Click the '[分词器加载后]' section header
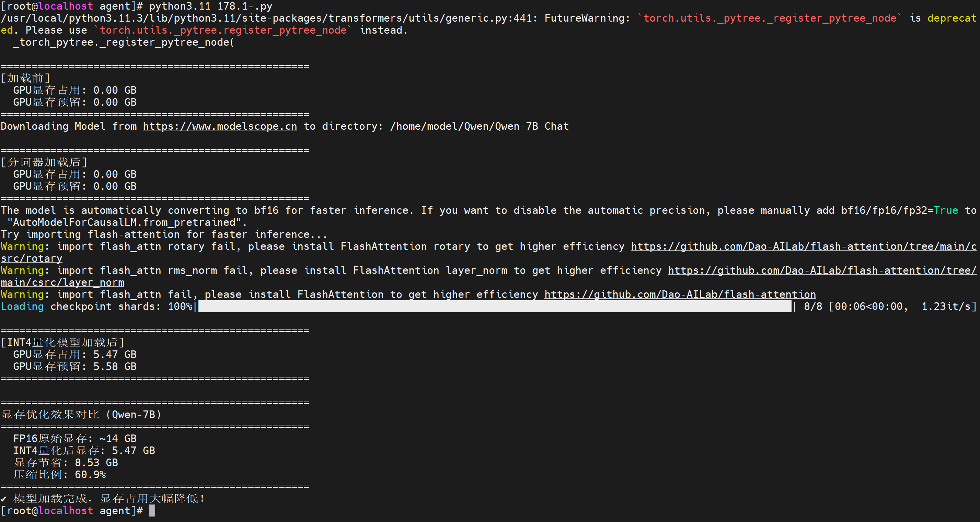The image size is (980, 522). pyautogui.click(x=44, y=162)
